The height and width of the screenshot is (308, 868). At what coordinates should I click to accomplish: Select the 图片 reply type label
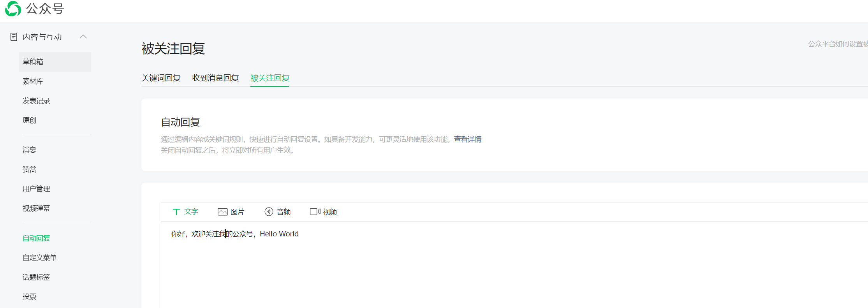click(x=238, y=212)
